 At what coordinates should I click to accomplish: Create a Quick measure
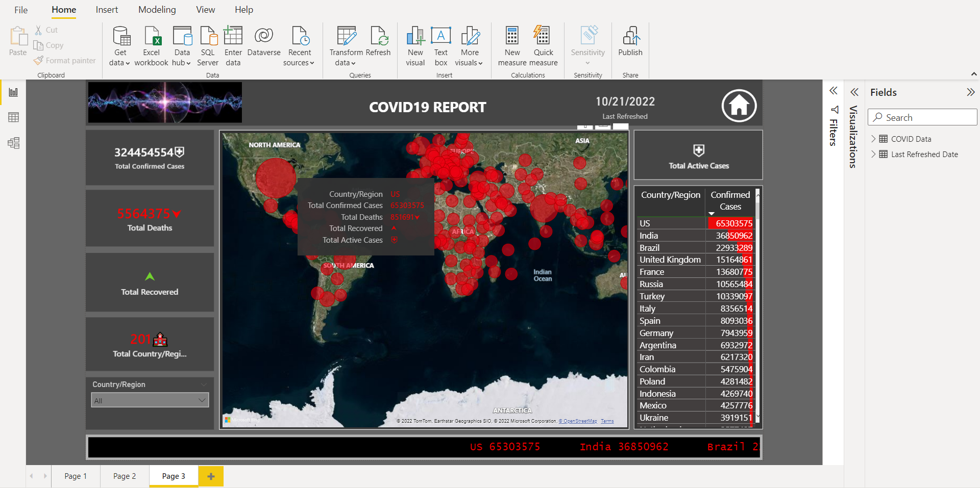click(x=544, y=46)
